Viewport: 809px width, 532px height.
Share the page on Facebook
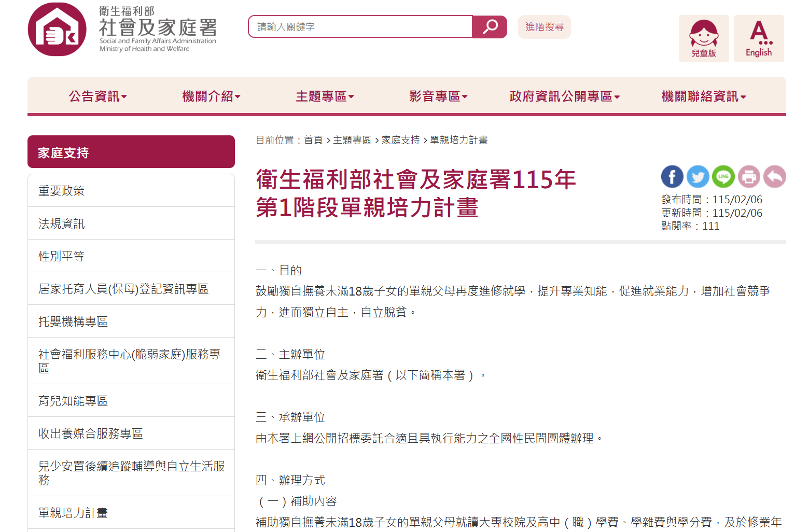tap(672, 177)
